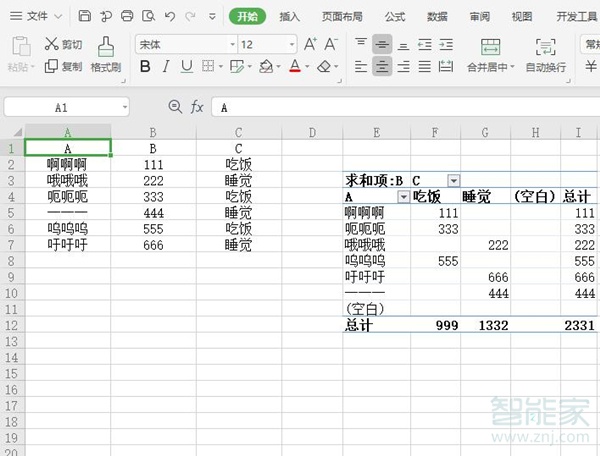Viewport: 600px width, 456px height.
Task: Select row 5 header
Action: click(x=12, y=212)
